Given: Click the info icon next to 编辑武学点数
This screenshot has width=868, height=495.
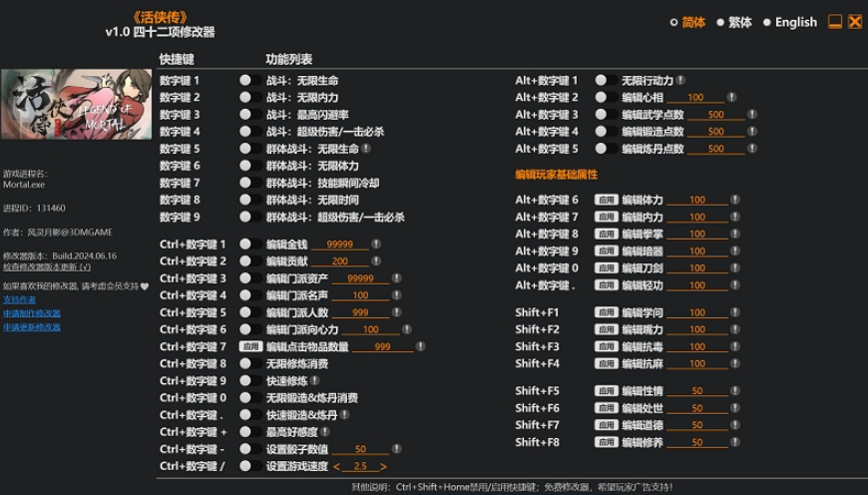Looking at the screenshot, I should pos(751,114).
